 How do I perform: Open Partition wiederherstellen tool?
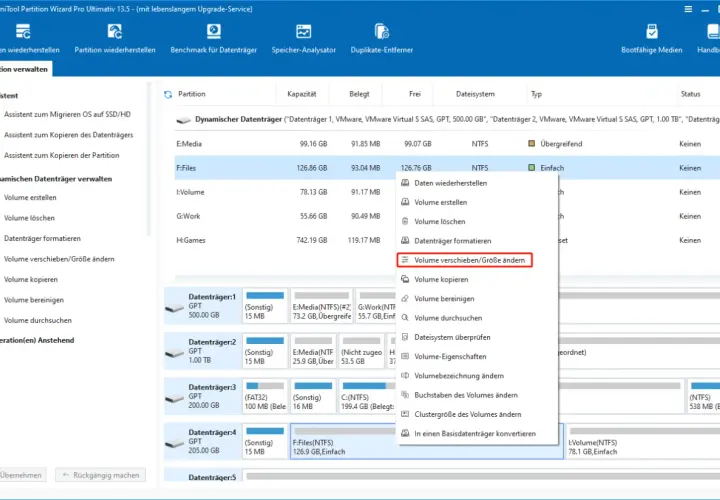[115, 39]
